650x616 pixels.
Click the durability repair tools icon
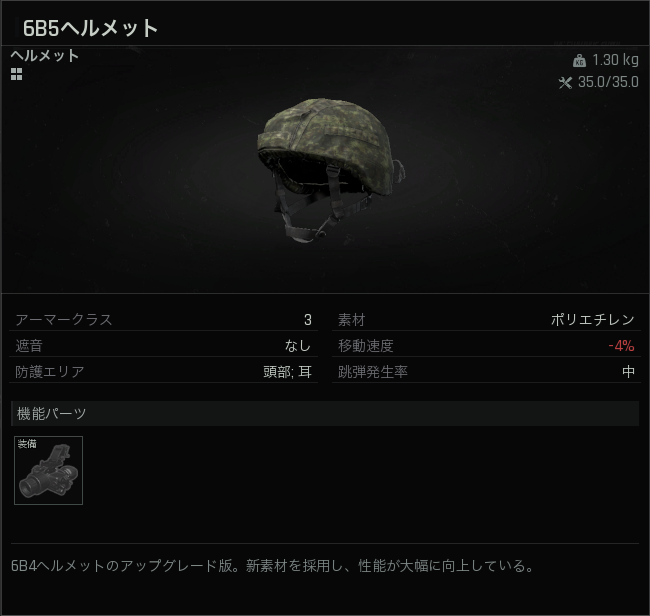coord(565,82)
